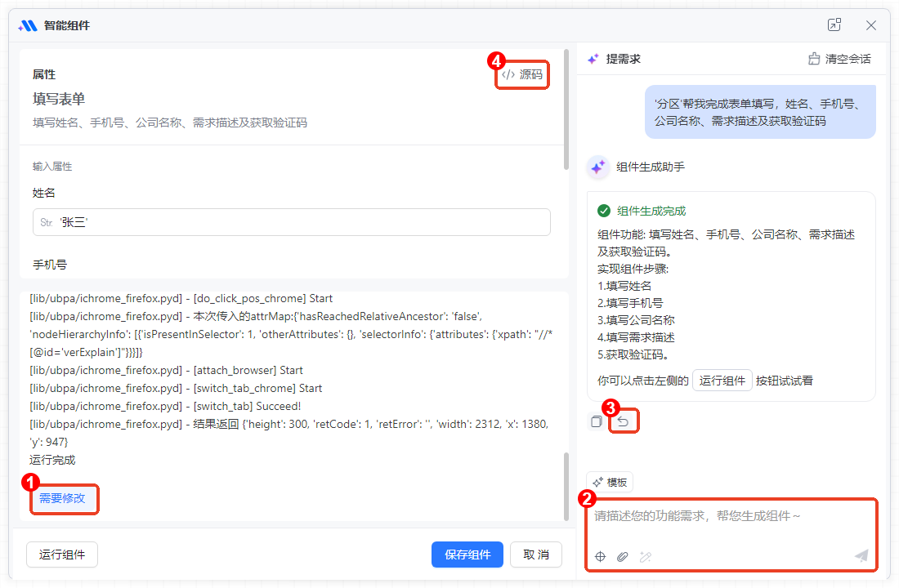Click the log output panel scrollbar
The width and height of the screenshot is (899, 588).
[x=566, y=486]
